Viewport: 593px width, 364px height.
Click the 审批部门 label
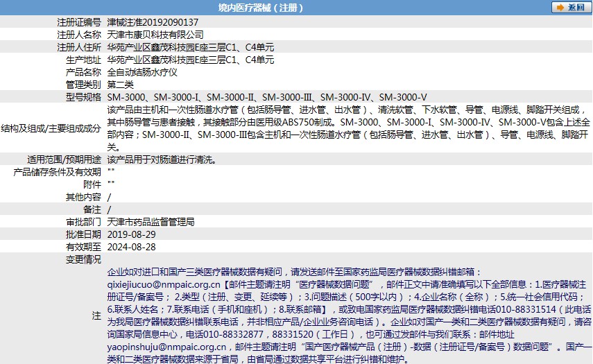(x=84, y=222)
